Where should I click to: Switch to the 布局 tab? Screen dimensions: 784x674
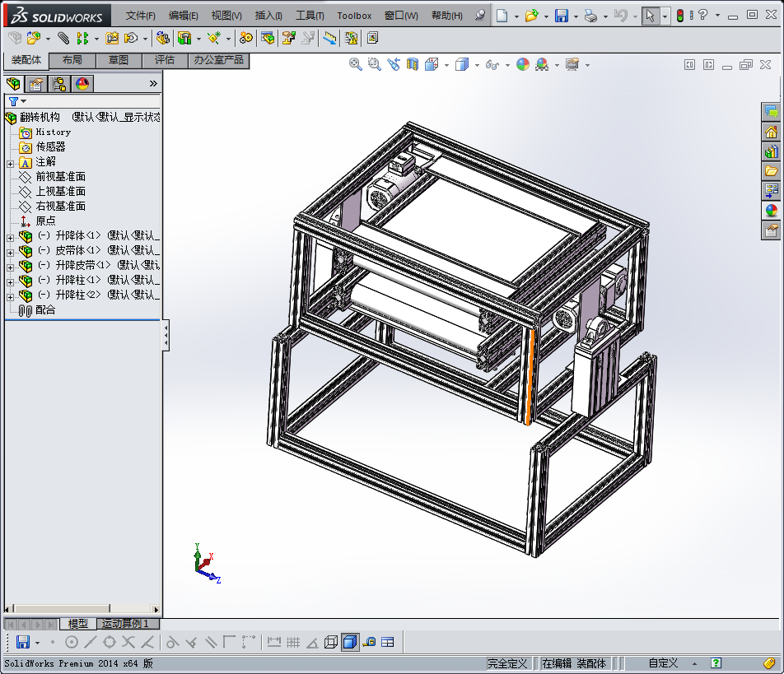pyautogui.click(x=72, y=60)
